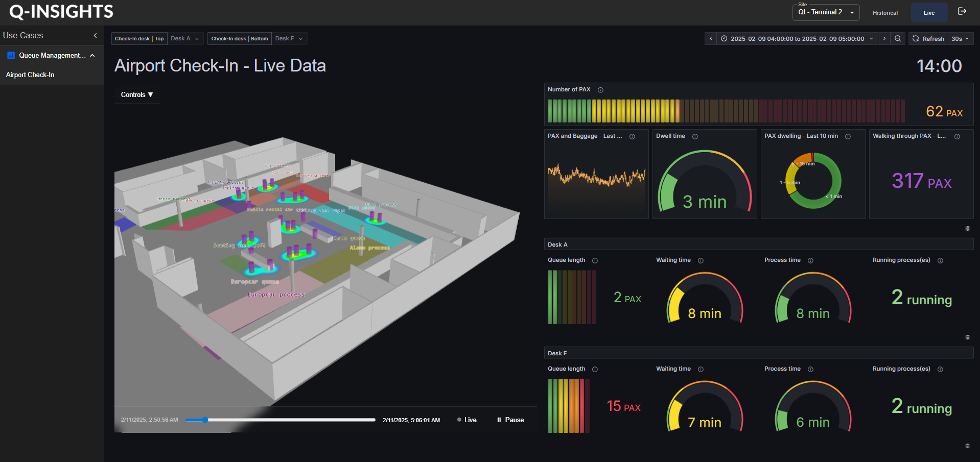
Task: Click info icon next to Number of PAX
Action: coord(601,90)
